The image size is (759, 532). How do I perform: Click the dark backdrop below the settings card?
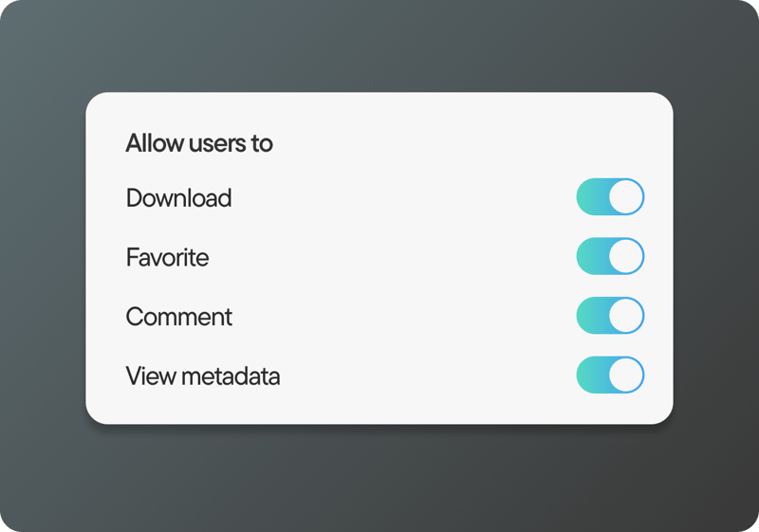coord(379,479)
